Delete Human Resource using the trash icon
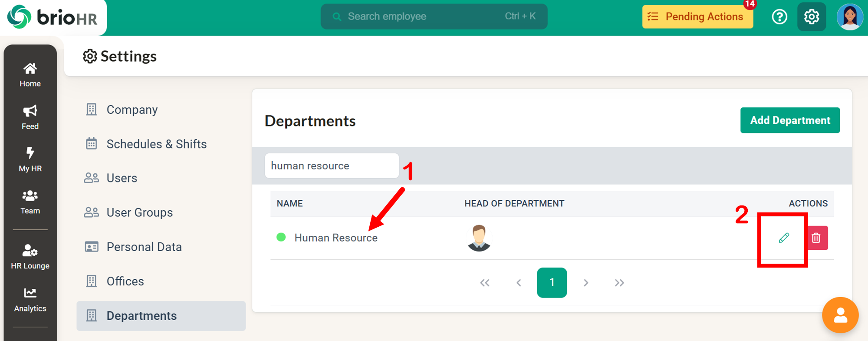 coord(816,238)
